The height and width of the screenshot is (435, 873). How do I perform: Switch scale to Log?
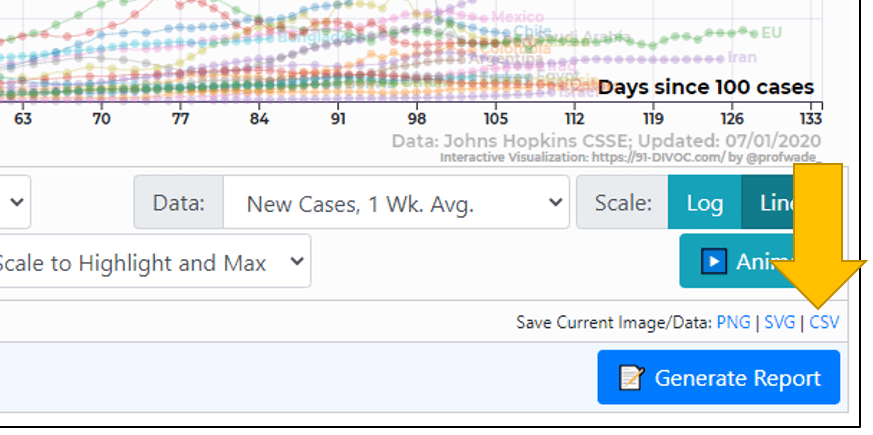click(x=705, y=202)
